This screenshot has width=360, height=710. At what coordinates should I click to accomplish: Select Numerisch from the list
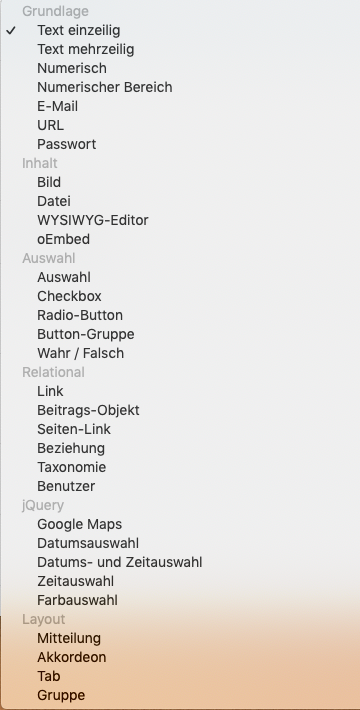(180, 68)
